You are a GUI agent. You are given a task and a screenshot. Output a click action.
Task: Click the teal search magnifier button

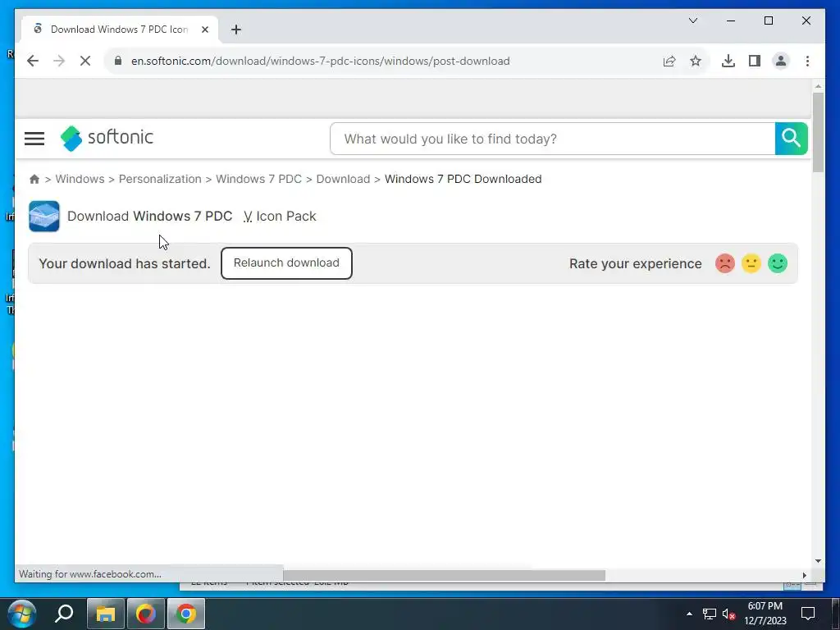click(x=792, y=139)
